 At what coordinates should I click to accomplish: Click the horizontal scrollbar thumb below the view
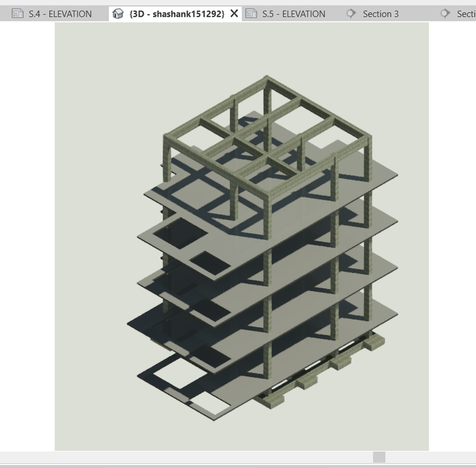pos(379,457)
